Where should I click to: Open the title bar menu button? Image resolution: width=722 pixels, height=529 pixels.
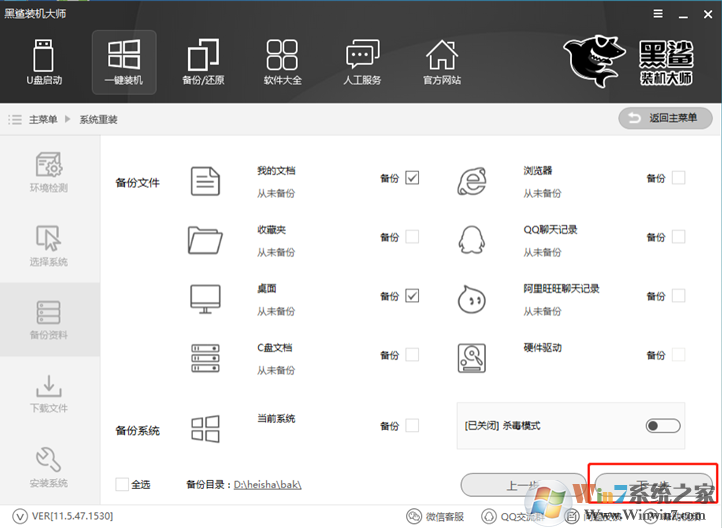point(658,13)
